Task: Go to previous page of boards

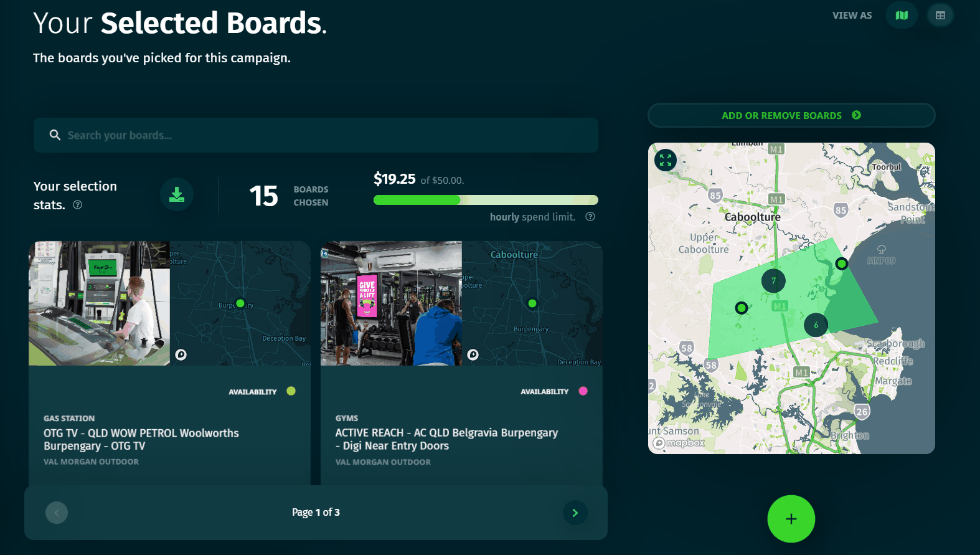Action: 57,513
